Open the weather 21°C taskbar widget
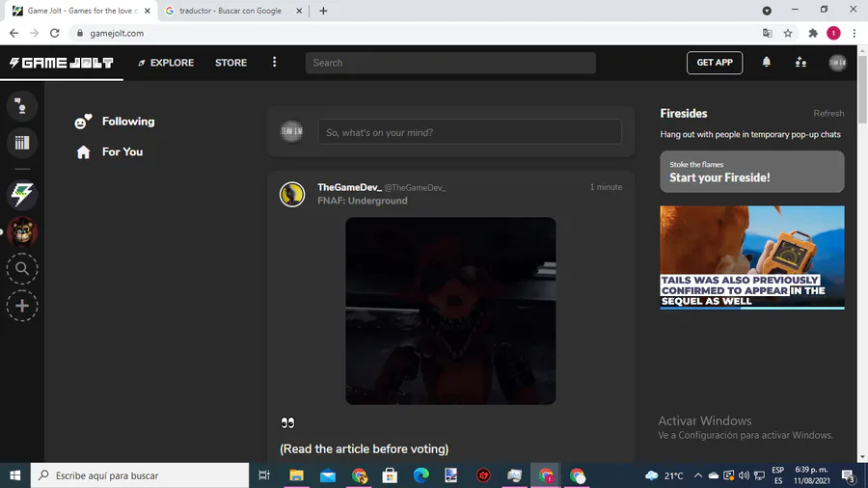 (x=665, y=475)
